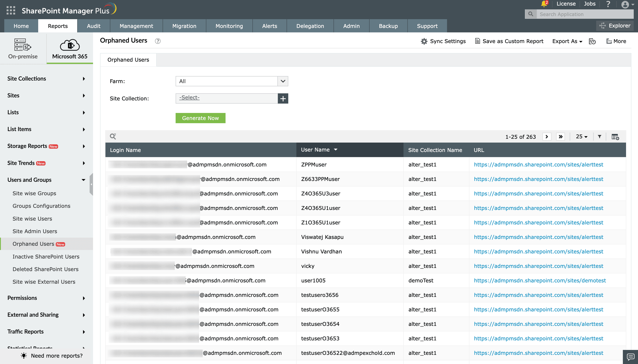This screenshot has width=638, height=364.
Task: Open Site Admin Users report
Action: [35, 231]
